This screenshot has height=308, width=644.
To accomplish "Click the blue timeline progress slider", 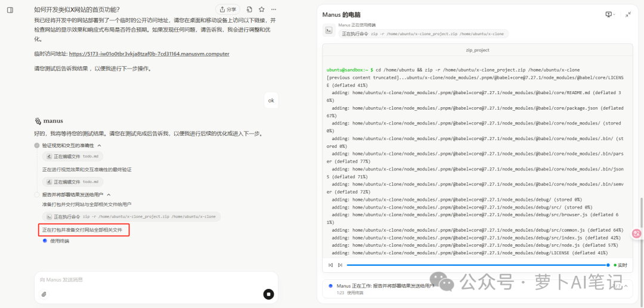I will click(478, 265).
